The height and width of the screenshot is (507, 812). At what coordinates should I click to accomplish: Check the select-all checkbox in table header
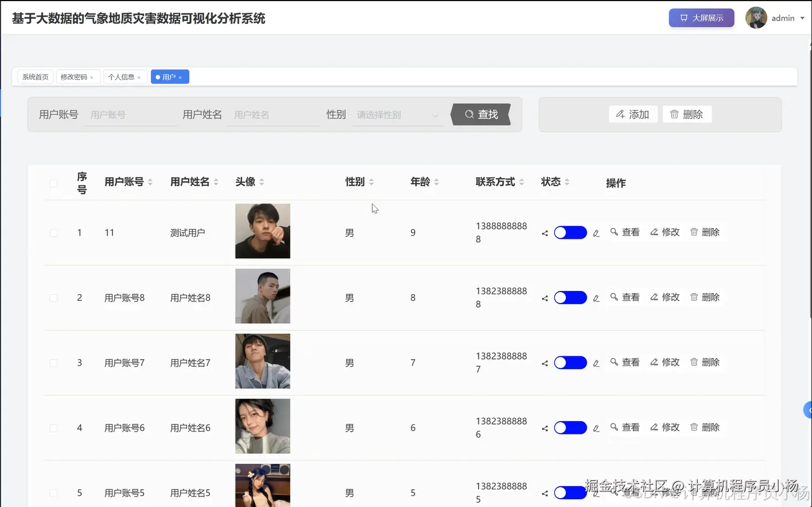[x=53, y=183]
